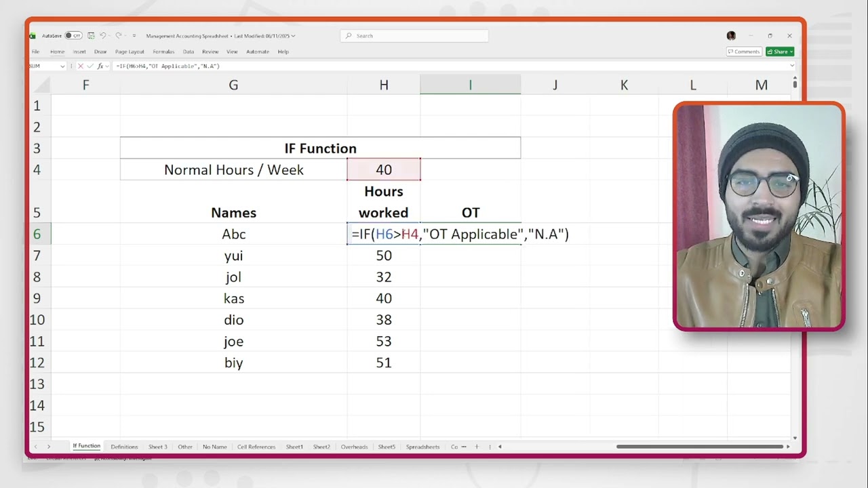Open the 'Sheet 3' sheet tab

click(158, 447)
